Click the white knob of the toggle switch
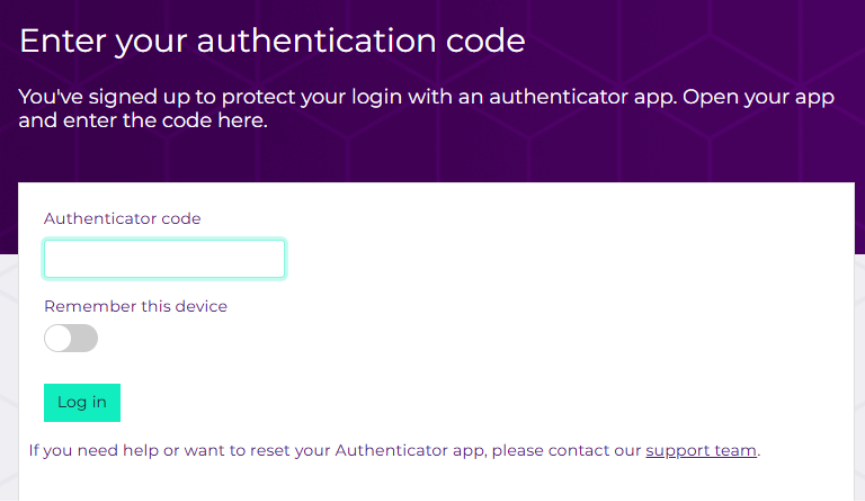The height and width of the screenshot is (501, 865). click(x=58, y=338)
